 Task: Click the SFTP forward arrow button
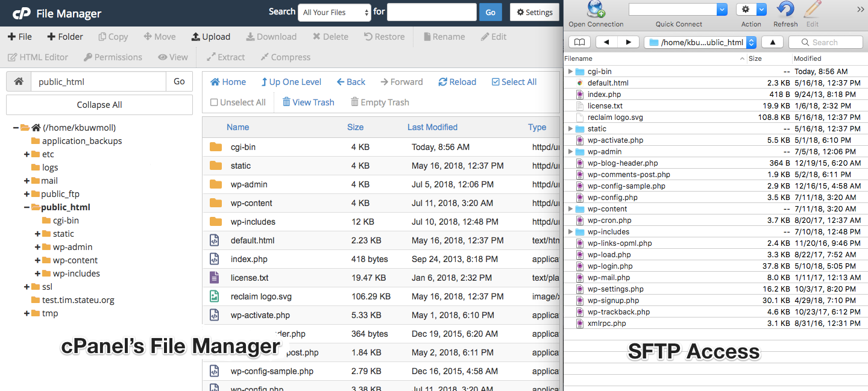click(628, 42)
